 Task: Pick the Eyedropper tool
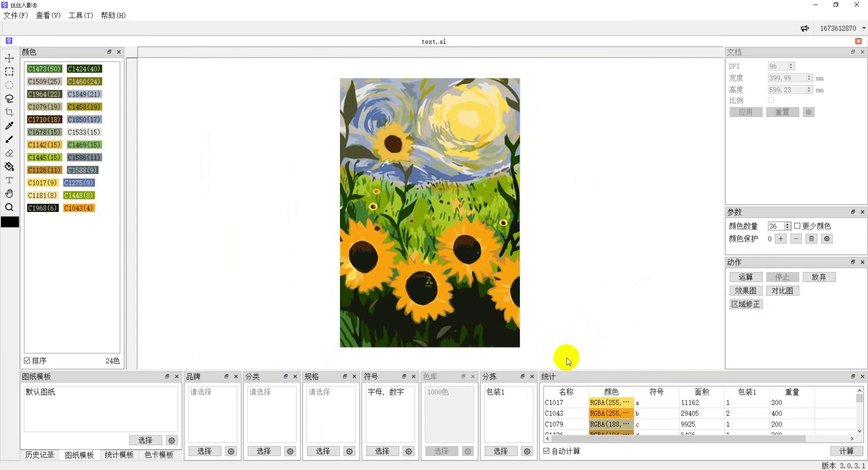(9, 126)
